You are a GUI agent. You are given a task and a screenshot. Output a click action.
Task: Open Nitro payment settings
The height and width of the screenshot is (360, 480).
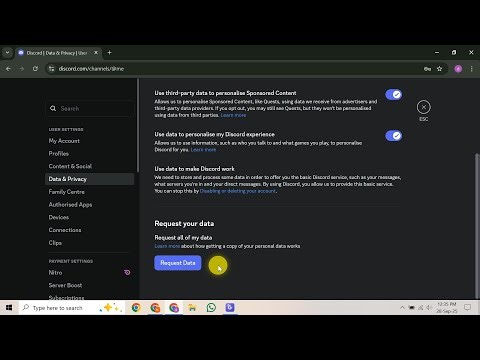(x=89, y=272)
